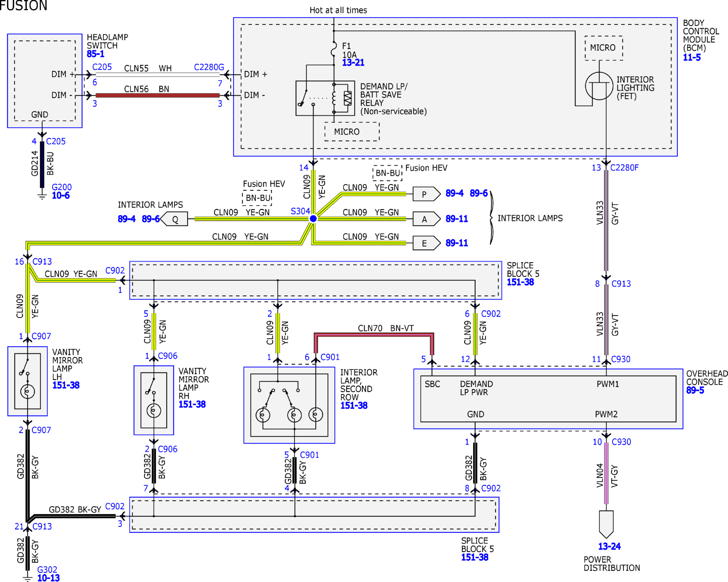Select rightmost bulb in Interior Lamp Second Row
Image resolution: width=728 pixels, height=582 pixels.
[x=315, y=414]
